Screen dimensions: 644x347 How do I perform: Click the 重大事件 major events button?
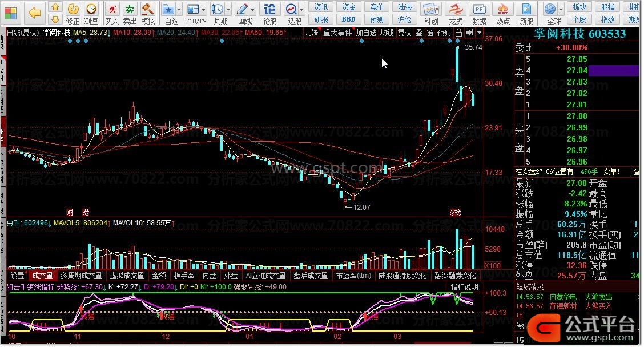click(x=337, y=33)
